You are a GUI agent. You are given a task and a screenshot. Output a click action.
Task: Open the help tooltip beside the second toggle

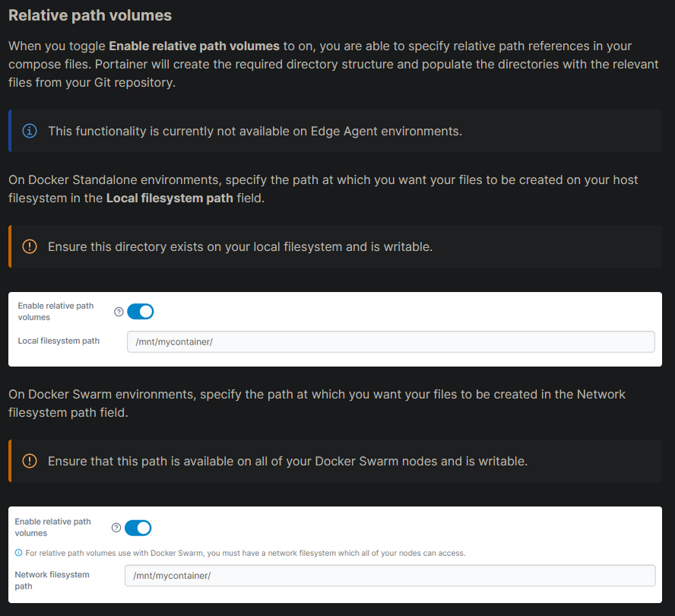(x=116, y=527)
